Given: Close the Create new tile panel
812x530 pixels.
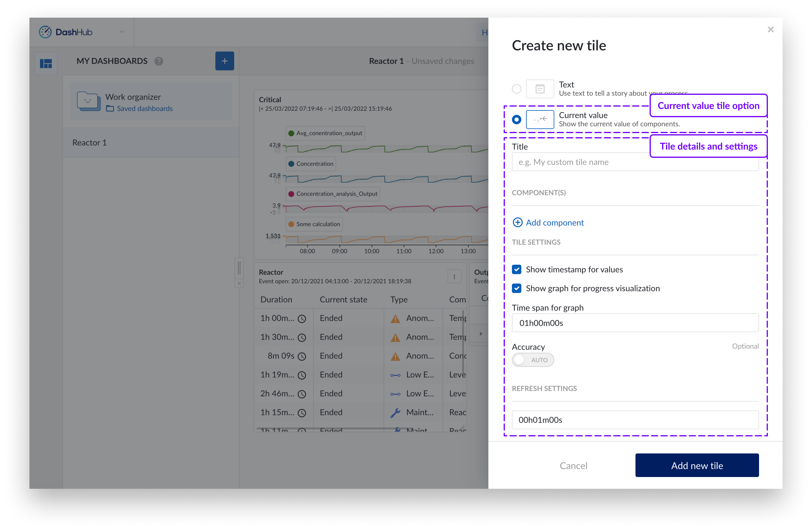Looking at the screenshot, I should coord(771,30).
